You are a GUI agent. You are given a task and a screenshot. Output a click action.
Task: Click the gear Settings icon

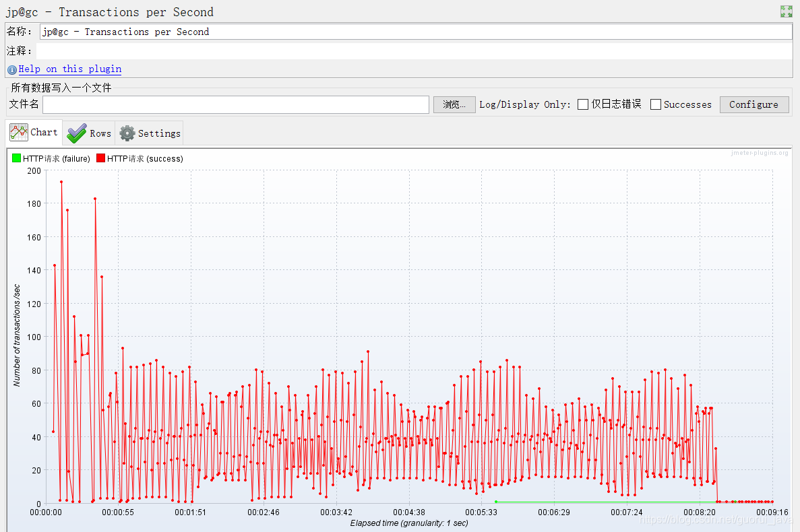point(127,133)
